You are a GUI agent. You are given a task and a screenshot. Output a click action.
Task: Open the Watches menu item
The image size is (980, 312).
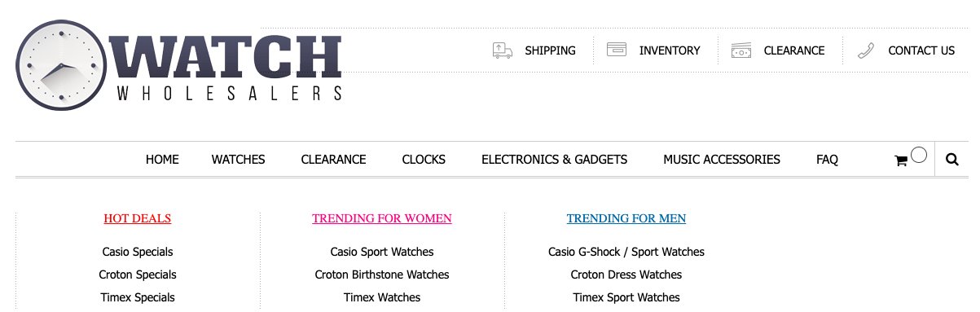click(x=239, y=160)
